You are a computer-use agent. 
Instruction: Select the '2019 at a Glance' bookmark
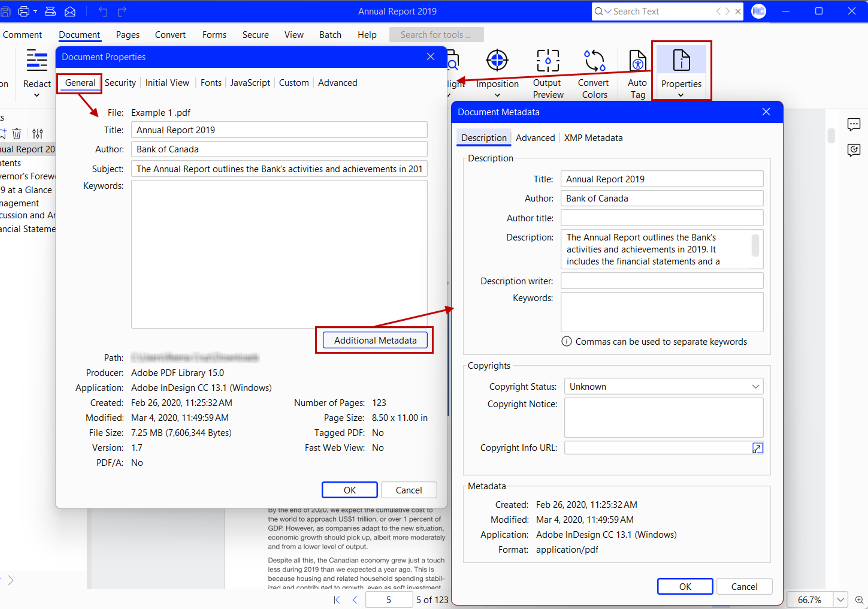click(x=26, y=190)
